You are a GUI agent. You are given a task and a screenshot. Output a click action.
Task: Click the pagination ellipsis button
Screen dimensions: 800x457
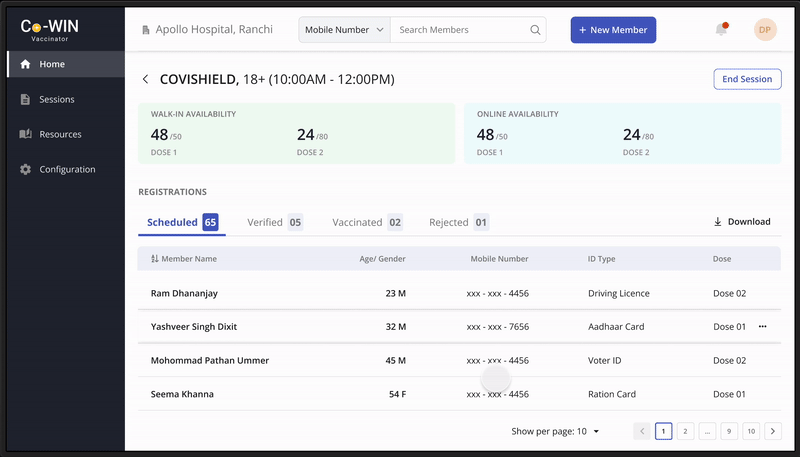[707, 431]
